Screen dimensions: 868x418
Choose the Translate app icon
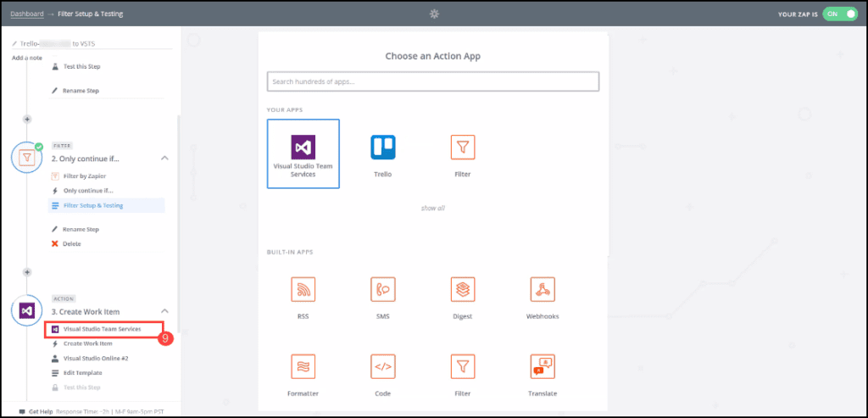(542, 366)
